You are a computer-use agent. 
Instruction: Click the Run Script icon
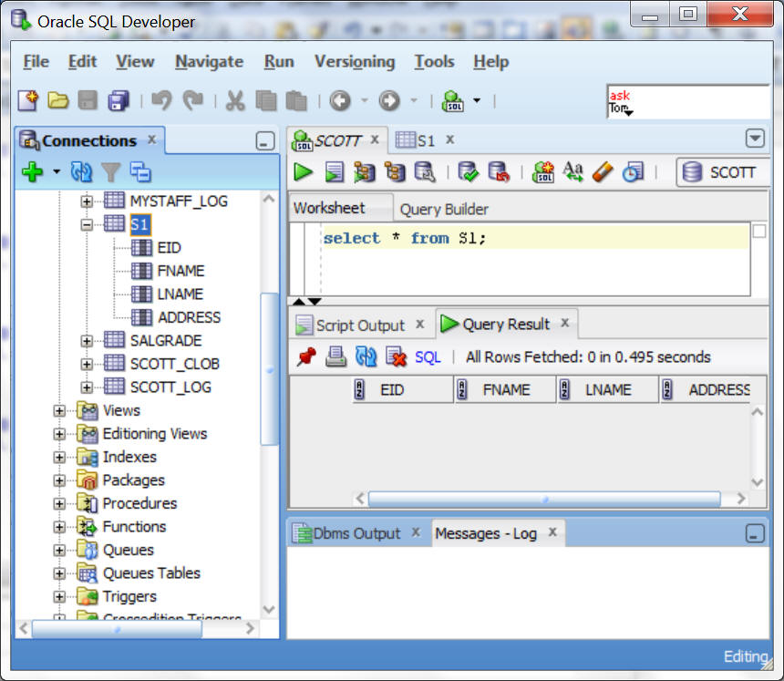[334, 172]
